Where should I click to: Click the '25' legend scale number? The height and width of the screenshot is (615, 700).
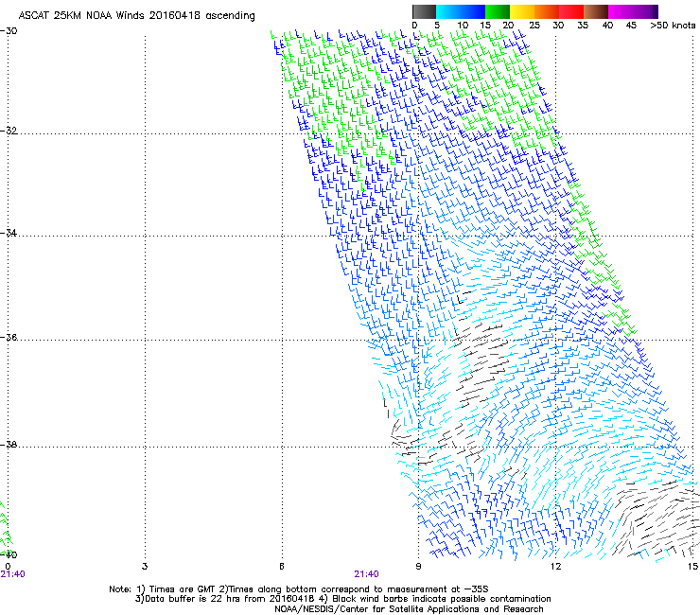click(x=534, y=26)
